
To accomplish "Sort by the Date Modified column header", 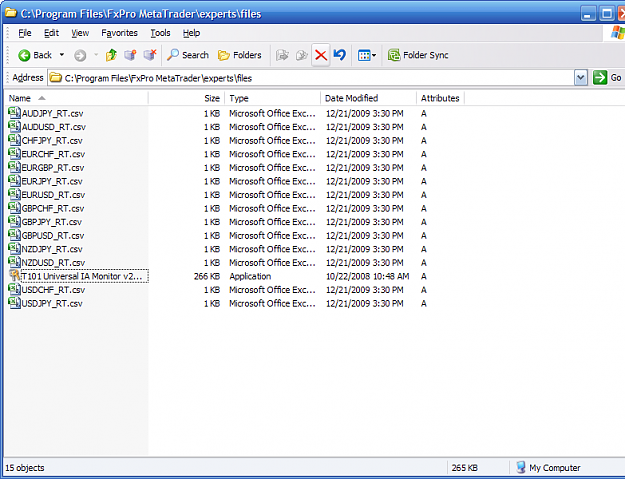I will click(x=368, y=98).
